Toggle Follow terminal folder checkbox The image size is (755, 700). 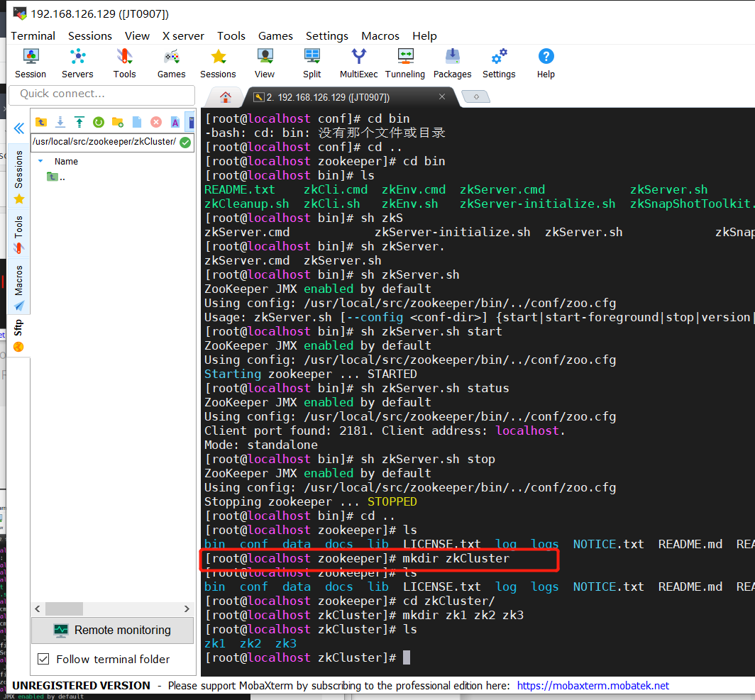tap(43, 659)
